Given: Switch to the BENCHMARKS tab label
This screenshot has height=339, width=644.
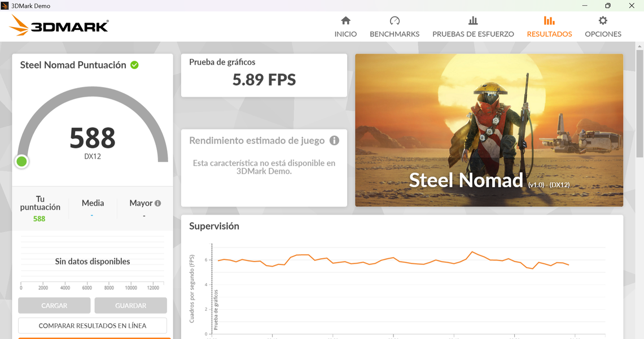Looking at the screenshot, I should point(395,34).
